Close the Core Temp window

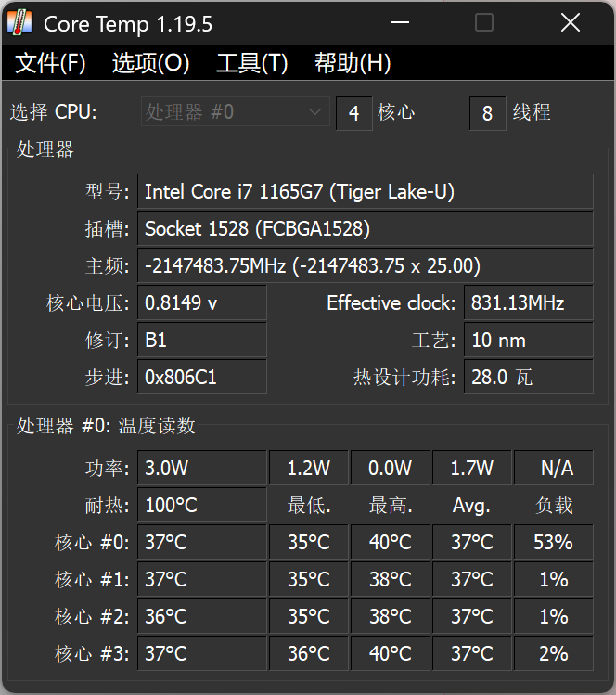[570, 22]
